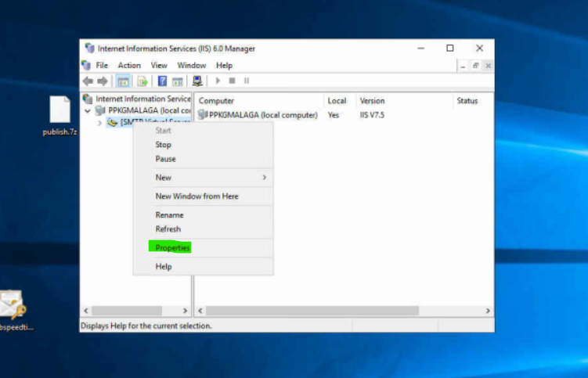Expand the SMTP Virtual Server node

(x=99, y=123)
